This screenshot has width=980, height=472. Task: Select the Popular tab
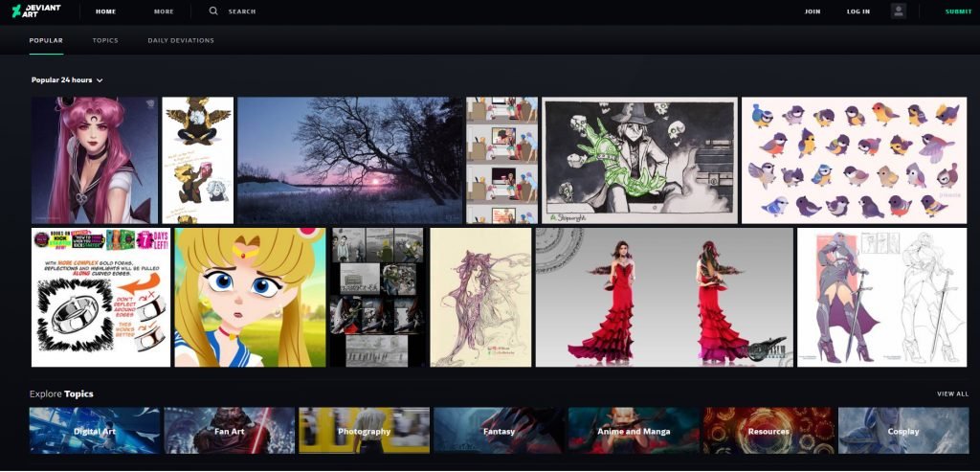pos(46,40)
